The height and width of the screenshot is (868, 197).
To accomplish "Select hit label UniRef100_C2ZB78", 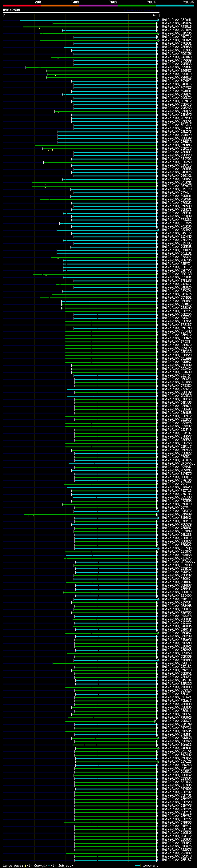I will [x=177, y=419].
